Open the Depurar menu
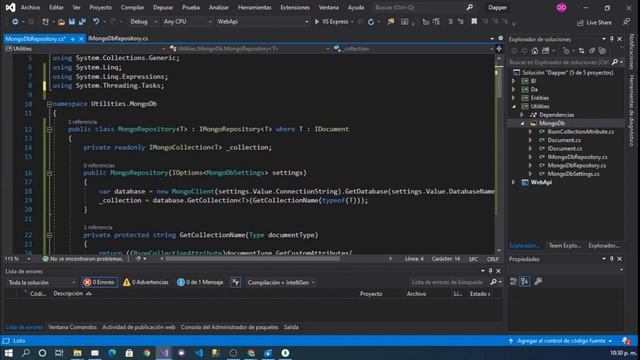This screenshot has width=640, height=360. pyautogui.click(x=163, y=7)
